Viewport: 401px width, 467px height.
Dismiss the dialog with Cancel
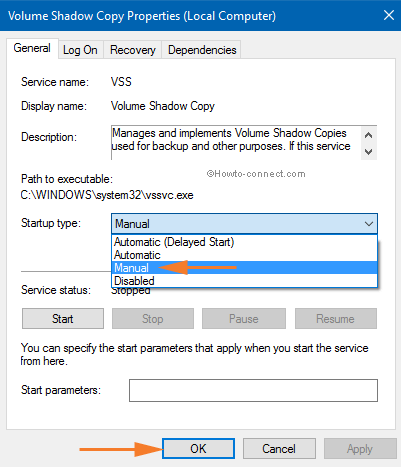point(279,449)
